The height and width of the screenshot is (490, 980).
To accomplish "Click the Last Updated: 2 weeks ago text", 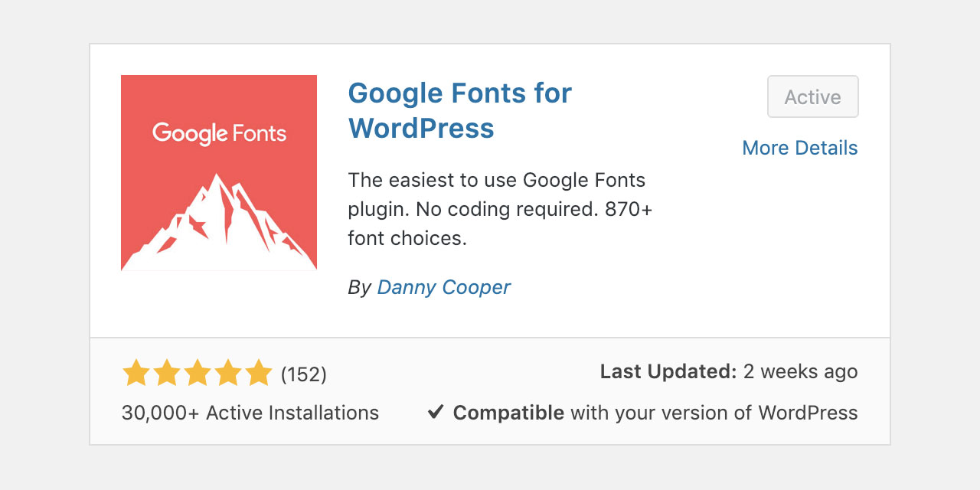I will point(728,371).
